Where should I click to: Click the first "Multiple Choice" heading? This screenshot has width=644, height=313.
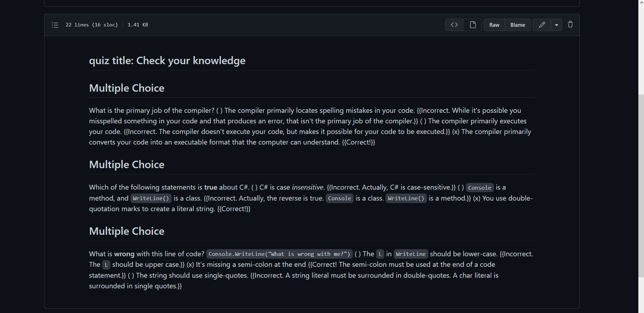126,88
